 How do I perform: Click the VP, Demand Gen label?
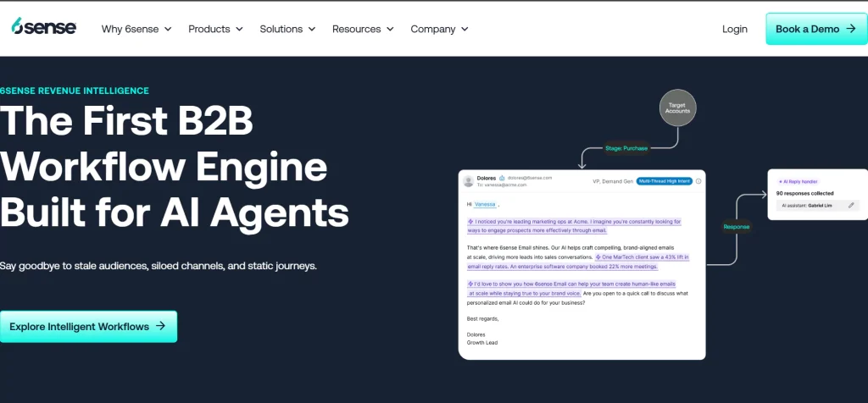pos(613,181)
